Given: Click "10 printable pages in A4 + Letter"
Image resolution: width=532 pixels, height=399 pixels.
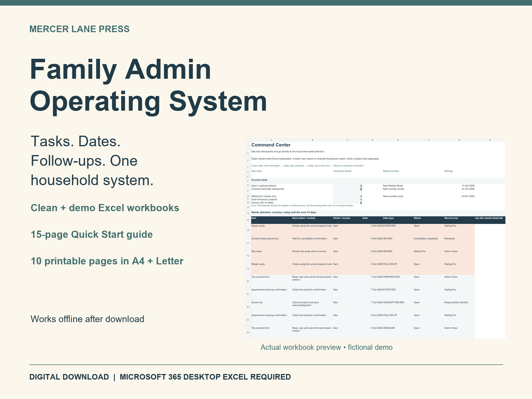Looking at the screenshot, I should tap(107, 261).
